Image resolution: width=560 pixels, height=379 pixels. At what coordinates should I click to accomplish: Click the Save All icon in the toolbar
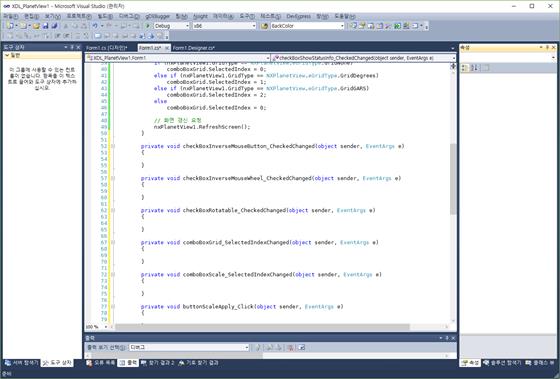click(55, 26)
